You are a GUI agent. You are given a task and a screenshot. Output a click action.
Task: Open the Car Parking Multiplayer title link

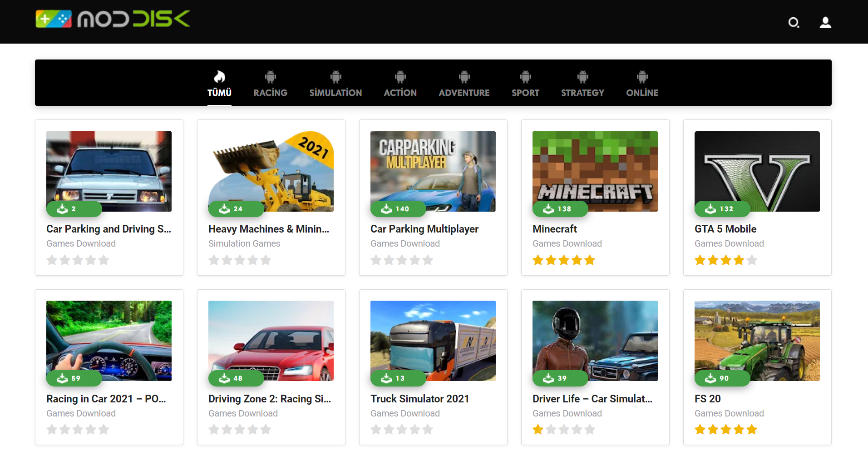(x=424, y=229)
